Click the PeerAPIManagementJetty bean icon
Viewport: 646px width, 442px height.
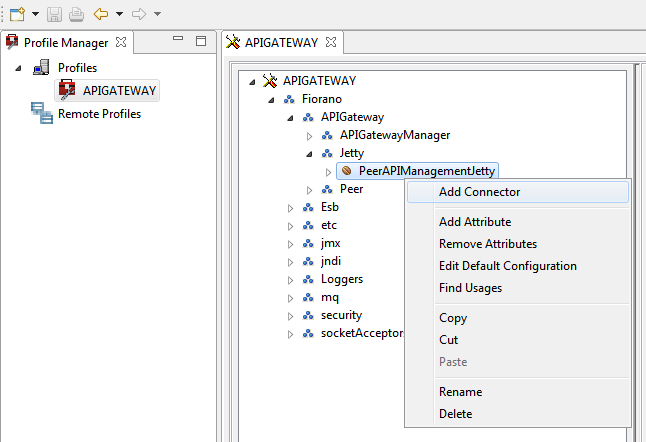[347, 171]
